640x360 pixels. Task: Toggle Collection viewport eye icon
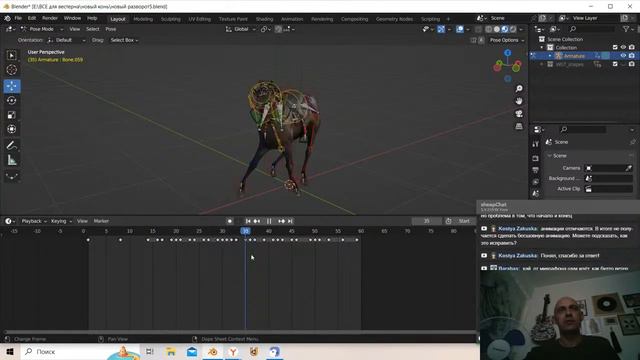623,47
